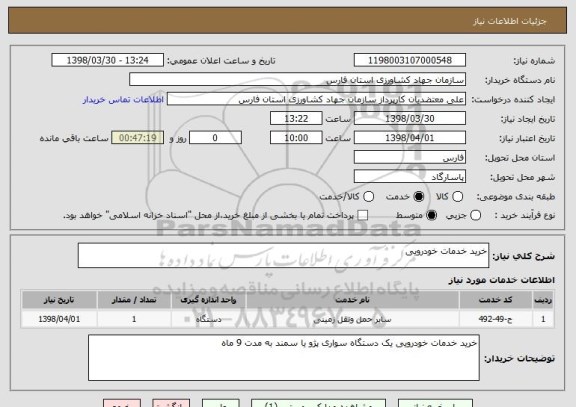Click the توضیحات خریدار label
576x407 pixels.
[519, 358]
